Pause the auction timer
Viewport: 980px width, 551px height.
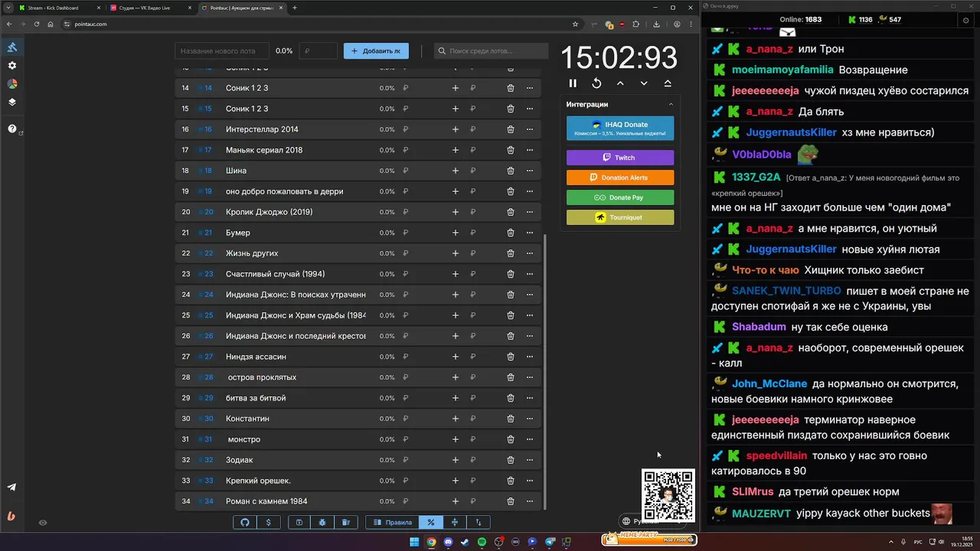[x=573, y=83]
